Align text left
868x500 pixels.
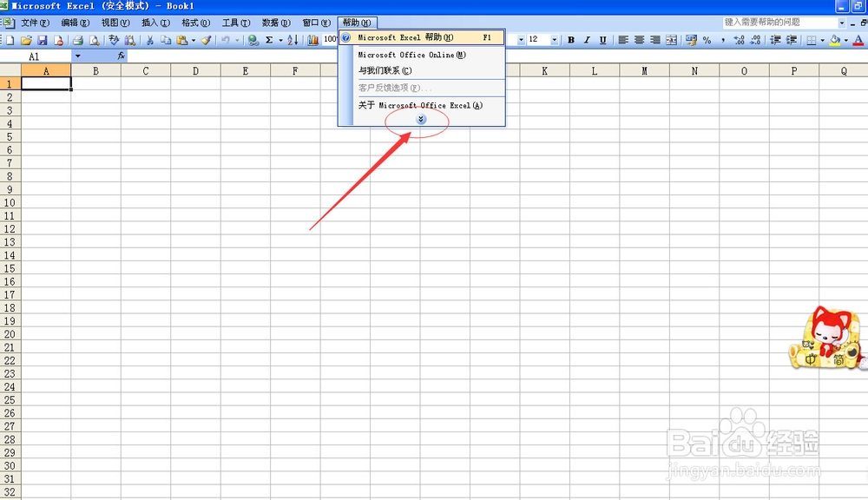pos(623,40)
